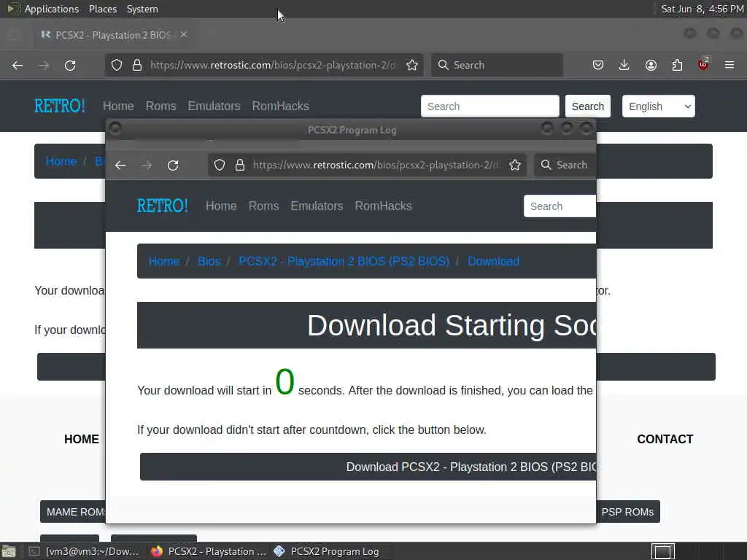Click the Sat Jun 8 clock in the top panel
This screenshot has width=747, height=560.
(x=703, y=9)
